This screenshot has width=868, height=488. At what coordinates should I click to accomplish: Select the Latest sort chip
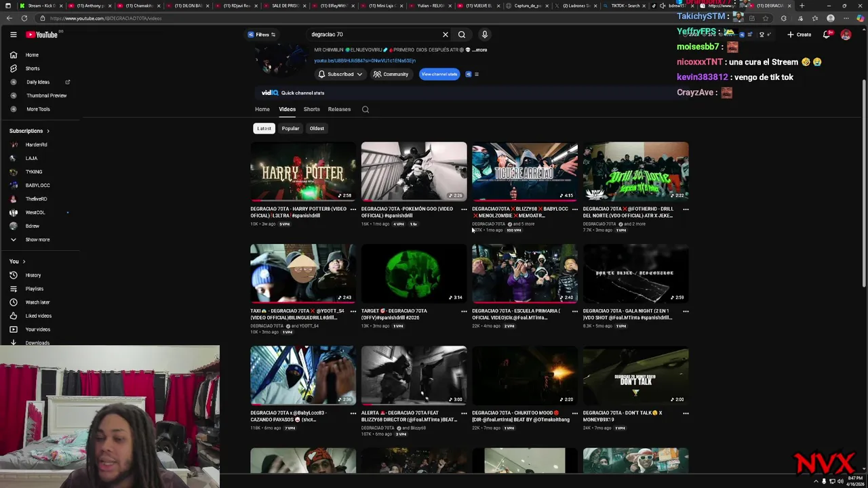point(264,128)
